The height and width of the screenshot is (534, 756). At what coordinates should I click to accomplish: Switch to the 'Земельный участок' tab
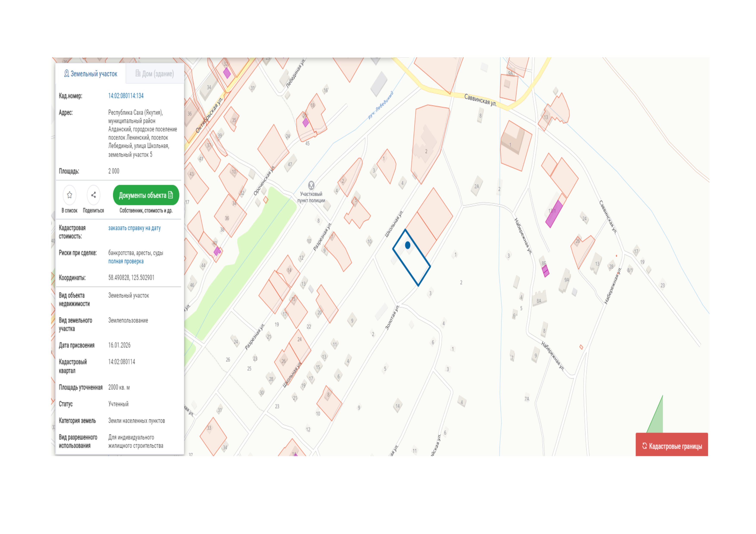(x=91, y=74)
